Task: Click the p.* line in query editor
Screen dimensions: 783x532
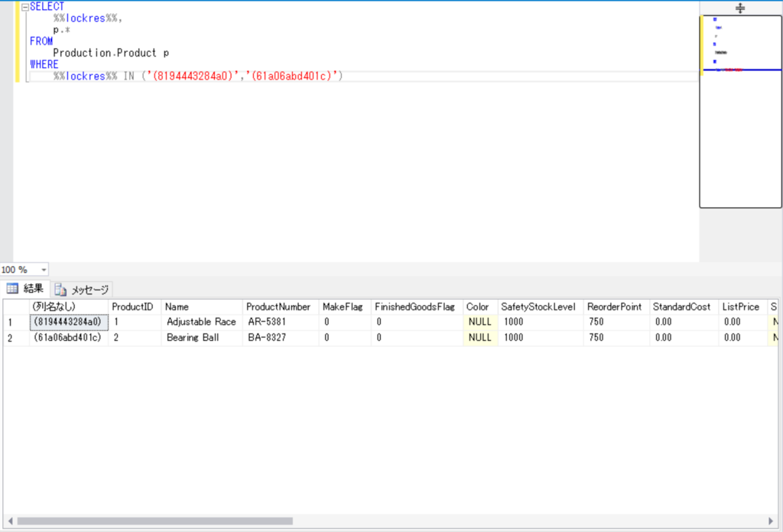Action: (62, 30)
